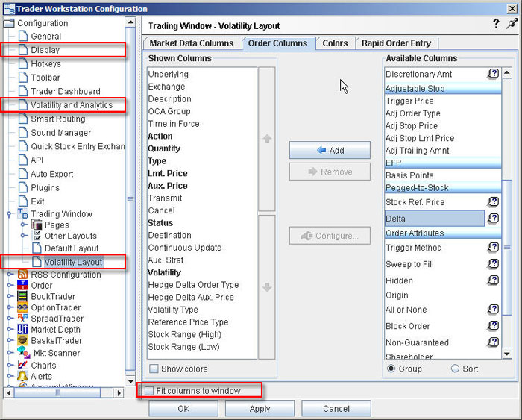The image size is (522, 420).
Task: Click the Cancel button at the bottom
Action: [336, 408]
